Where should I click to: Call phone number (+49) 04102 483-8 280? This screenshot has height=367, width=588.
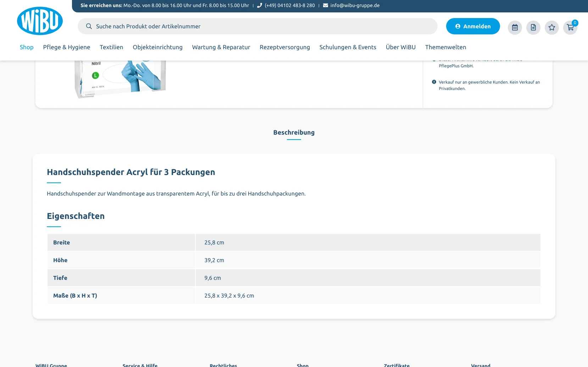(290, 5)
